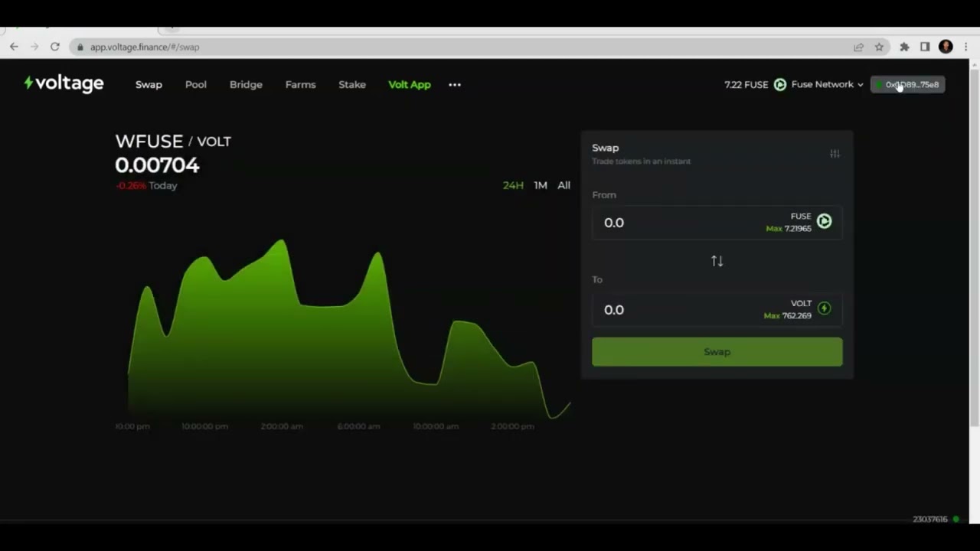Open the Volt App link
The width and height of the screenshot is (980, 551).
[410, 84]
